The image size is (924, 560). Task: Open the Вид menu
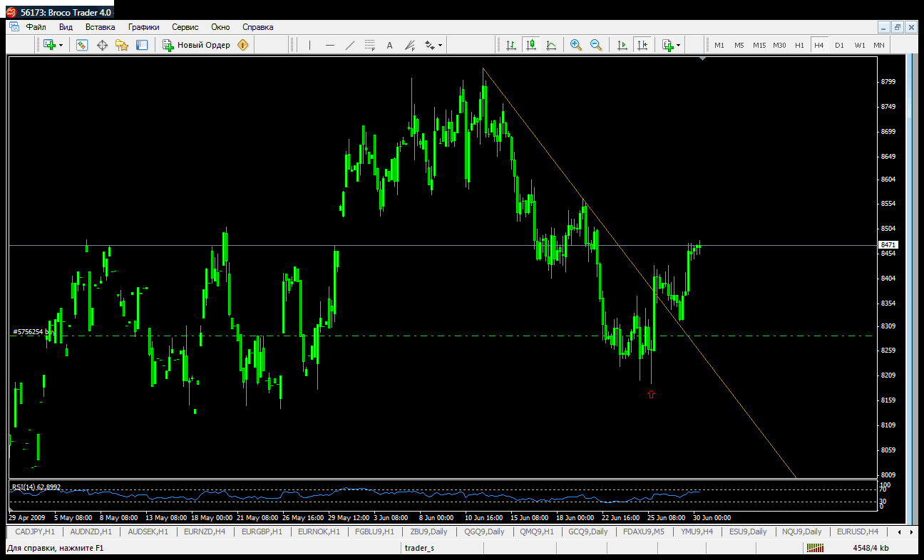pyautogui.click(x=66, y=27)
